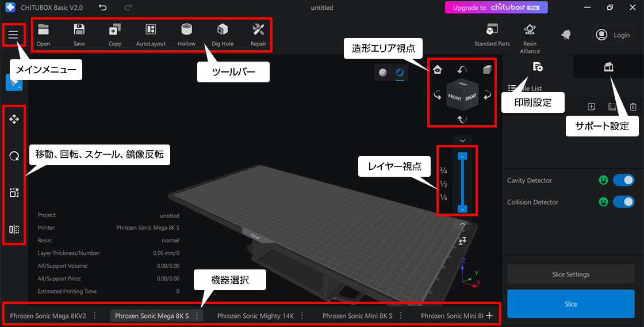644x327 pixels.
Task: Click the RIGHT face of view cube
Action: click(x=471, y=97)
